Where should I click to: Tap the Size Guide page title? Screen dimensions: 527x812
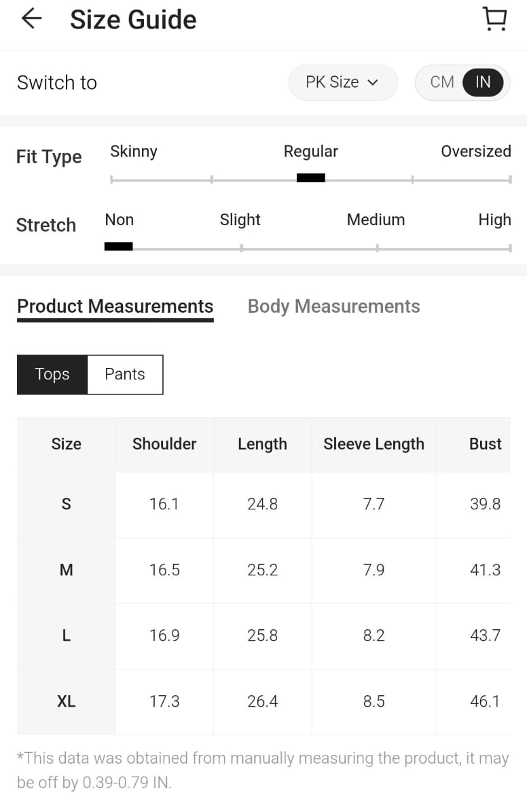click(133, 20)
